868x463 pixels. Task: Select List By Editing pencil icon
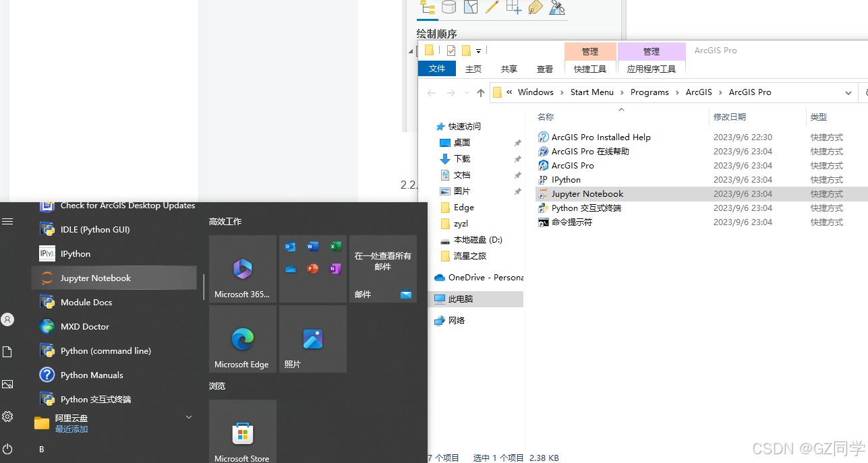pyautogui.click(x=492, y=7)
